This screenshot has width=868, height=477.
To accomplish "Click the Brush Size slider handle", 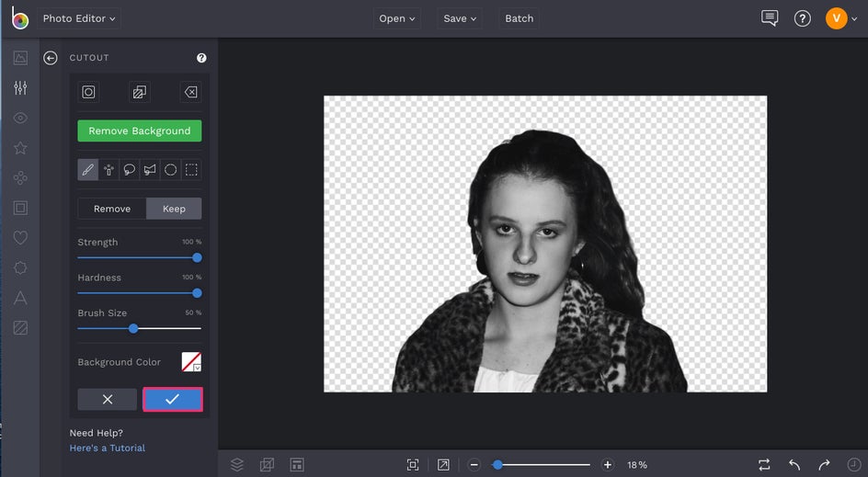I will (x=133, y=328).
